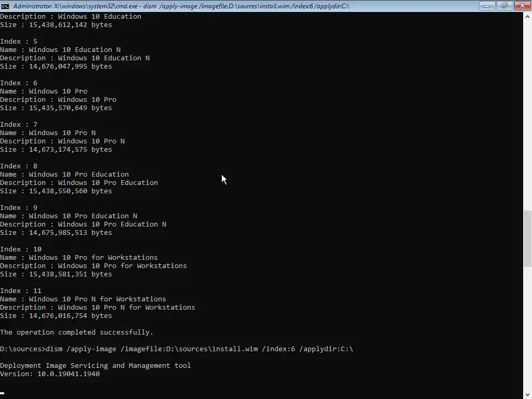532x399 pixels.
Task: Click 'Description : Windows 10 Pro' line
Action: click(x=58, y=99)
